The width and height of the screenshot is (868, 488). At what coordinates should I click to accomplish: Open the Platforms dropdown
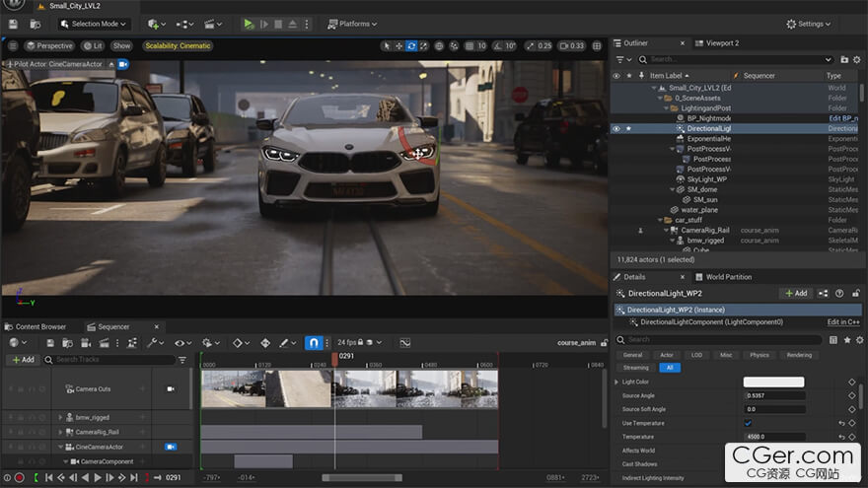coord(352,24)
